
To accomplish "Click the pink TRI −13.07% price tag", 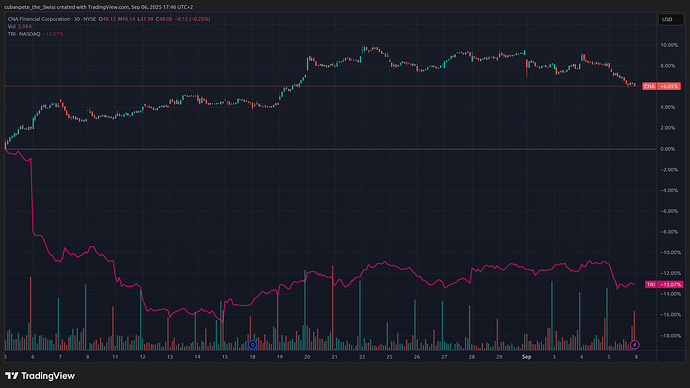I will coord(664,285).
